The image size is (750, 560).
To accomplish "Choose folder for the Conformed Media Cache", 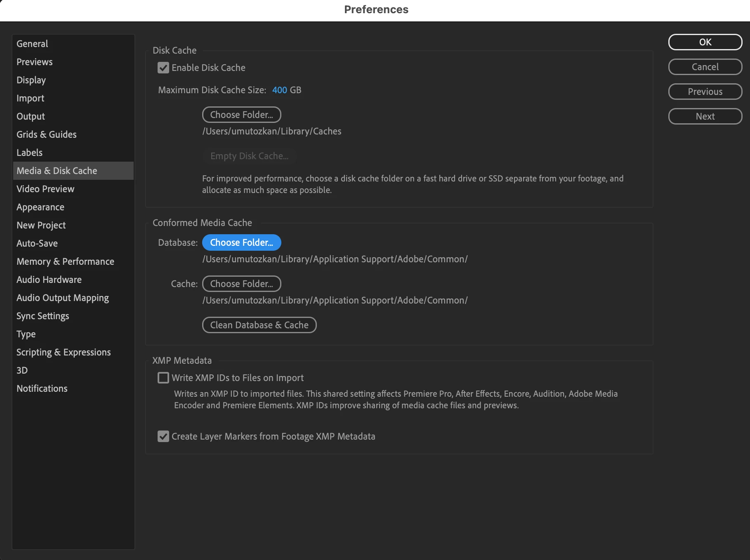I will click(242, 284).
